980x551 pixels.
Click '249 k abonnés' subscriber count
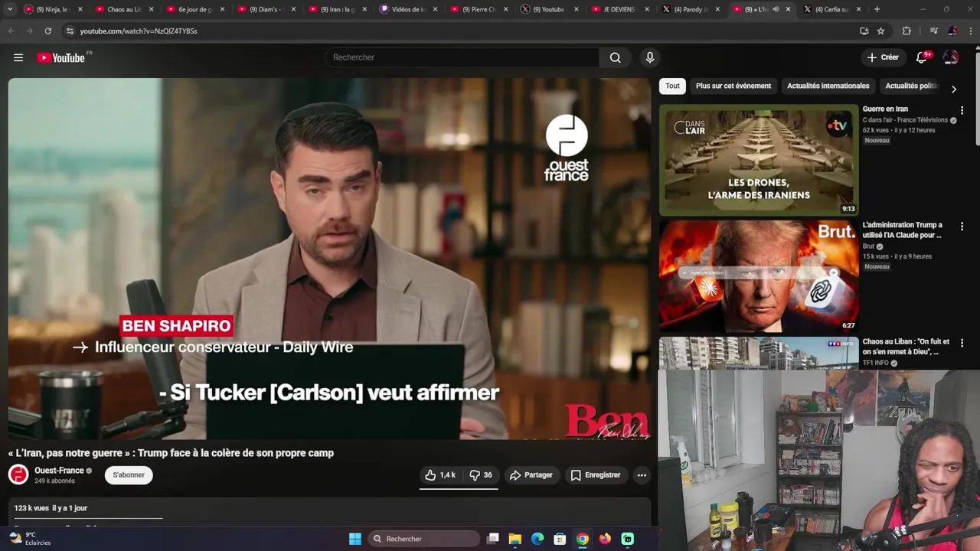coord(54,481)
